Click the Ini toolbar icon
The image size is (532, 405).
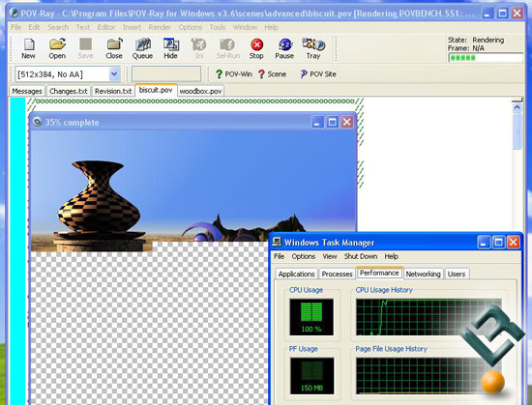coord(199,48)
